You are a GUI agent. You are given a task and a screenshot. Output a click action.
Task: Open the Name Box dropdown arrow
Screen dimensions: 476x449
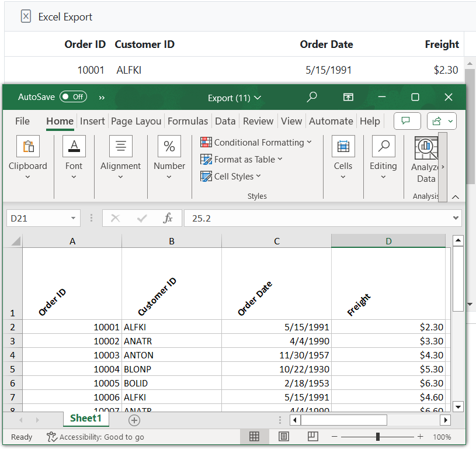pos(73,218)
